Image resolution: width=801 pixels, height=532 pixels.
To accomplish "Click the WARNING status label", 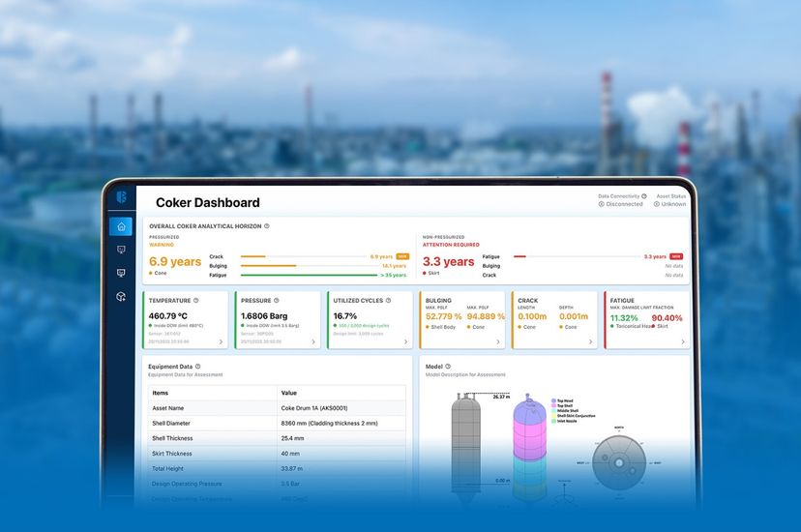I will tap(162, 245).
